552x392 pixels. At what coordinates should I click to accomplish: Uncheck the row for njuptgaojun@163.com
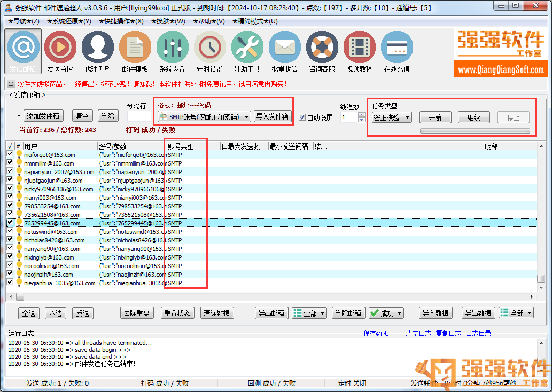click(x=10, y=179)
